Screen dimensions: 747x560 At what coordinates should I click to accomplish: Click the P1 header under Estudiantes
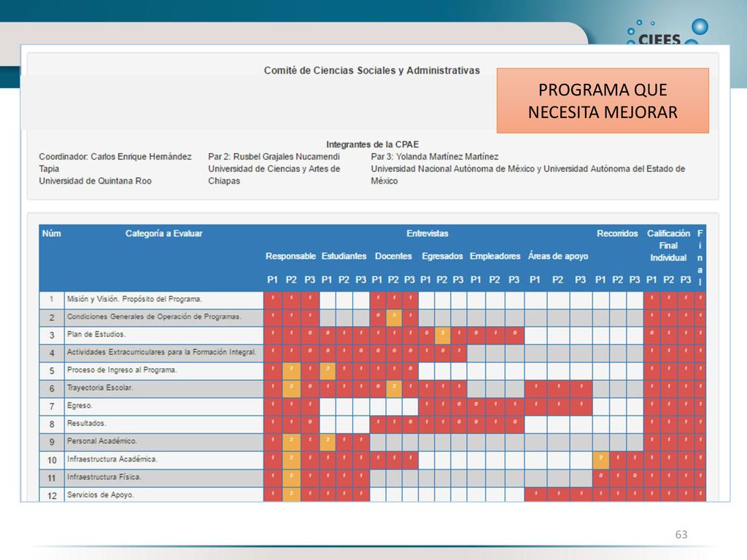[x=326, y=280]
